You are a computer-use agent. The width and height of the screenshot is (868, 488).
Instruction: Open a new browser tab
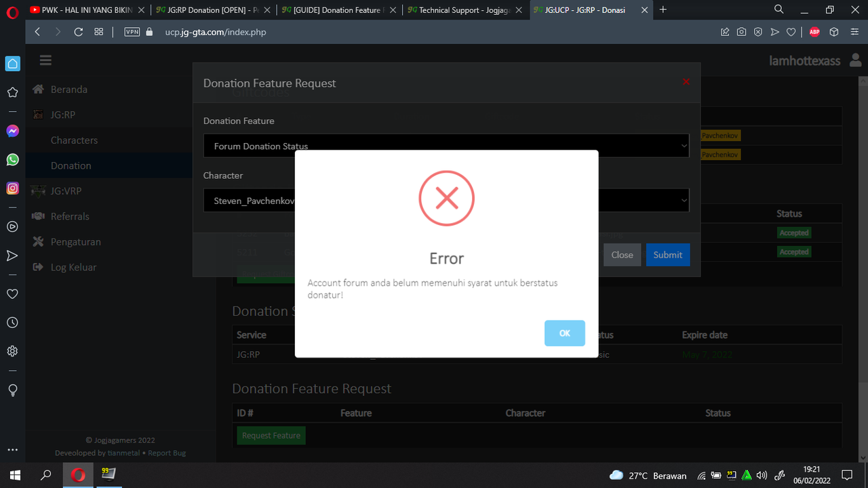coord(663,9)
